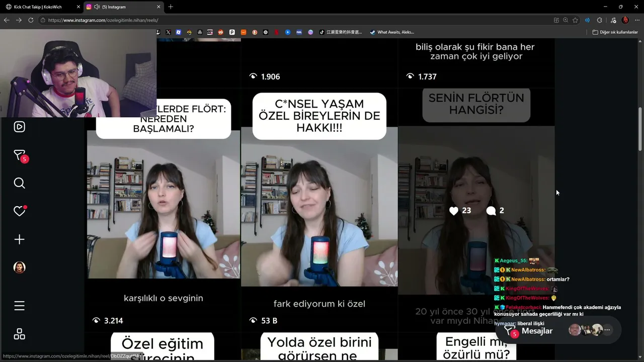Switch to the (5) Instagram tab
Screen dimensions: 644x362
123,7
